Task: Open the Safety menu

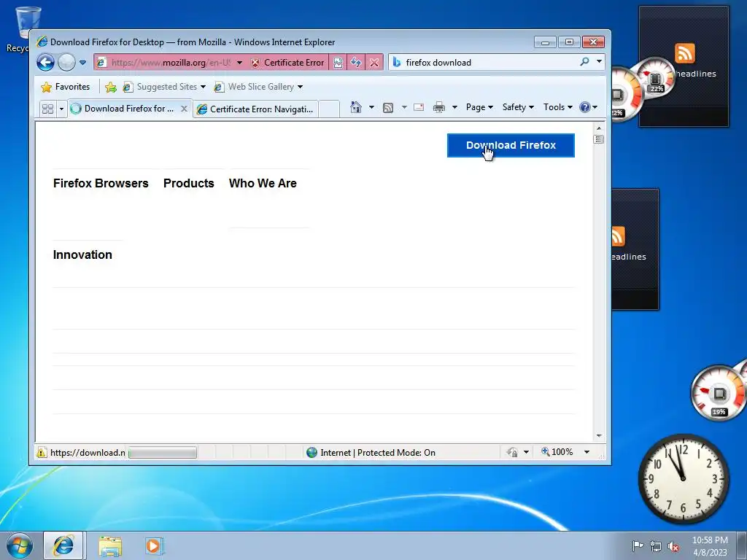Action: coord(518,107)
